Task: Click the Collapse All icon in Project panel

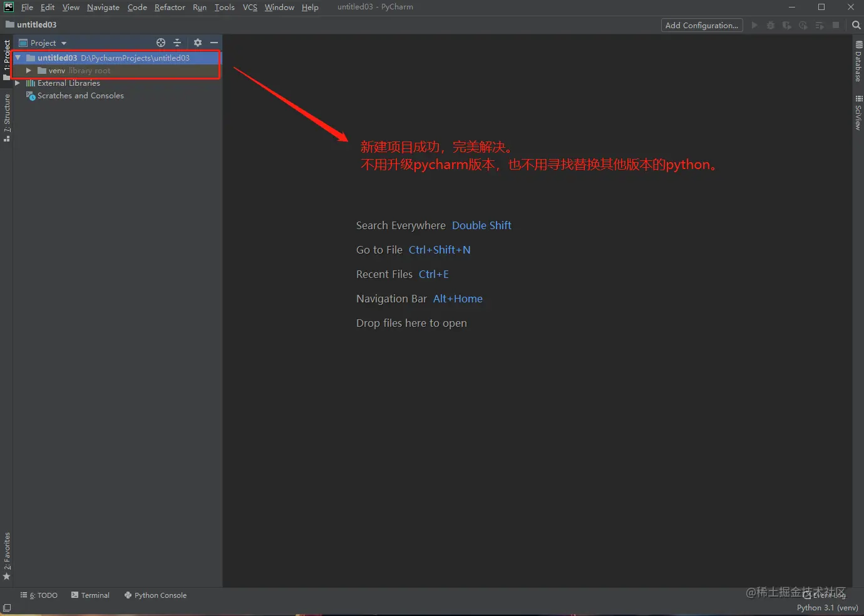Action: click(177, 43)
